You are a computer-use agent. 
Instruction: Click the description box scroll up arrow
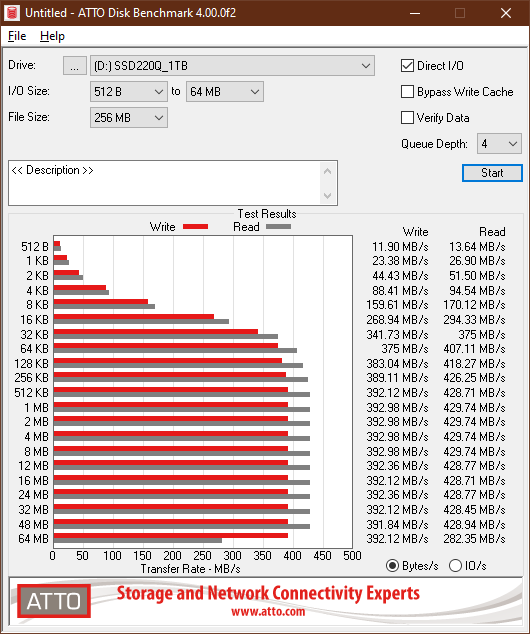[x=327, y=171]
